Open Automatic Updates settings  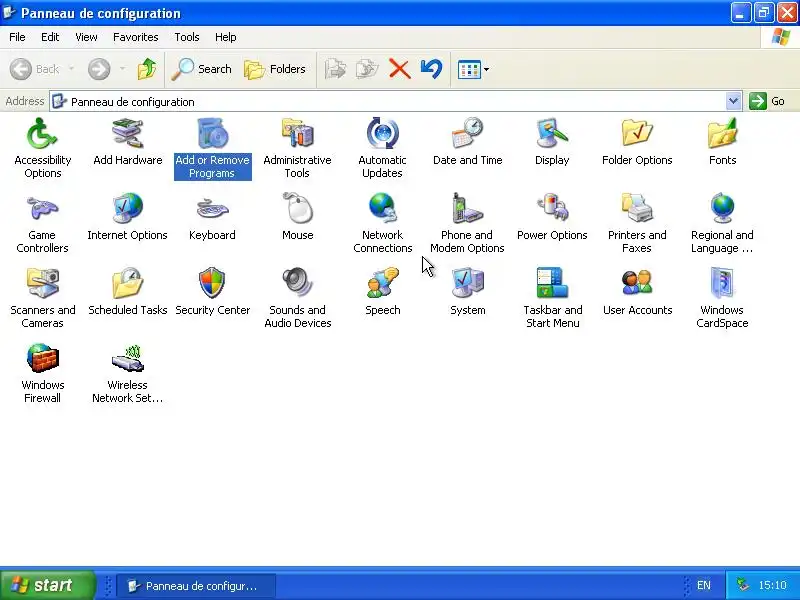[x=382, y=148]
